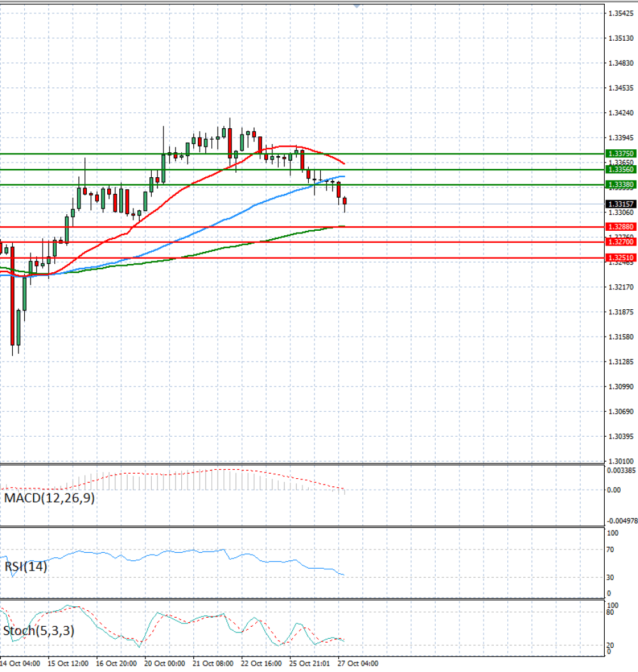Image resolution: width=638 pixels, height=672 pixels.
Task: Select the RSI(14) indicator label
Action: [x=26, y=567]
